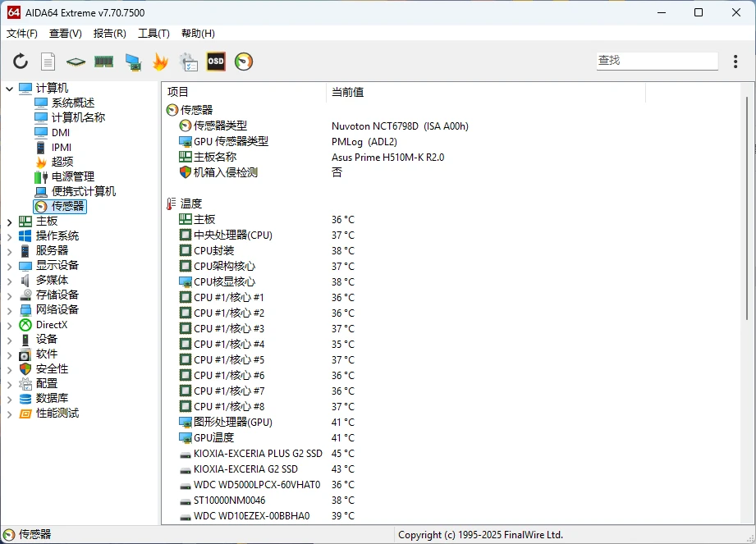Open the 帮助(H) menu
The width and height of the screenshot is (756, 544).
point(198,34)
